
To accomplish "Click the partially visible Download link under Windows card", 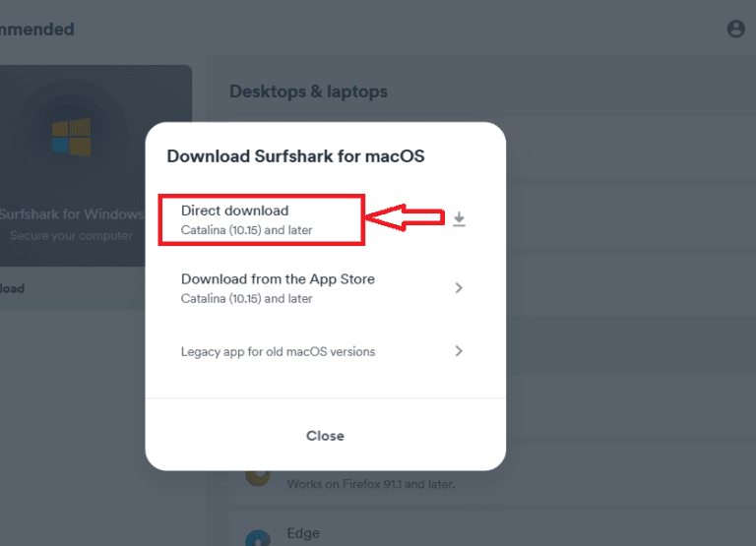I will [x=12, y=288].
